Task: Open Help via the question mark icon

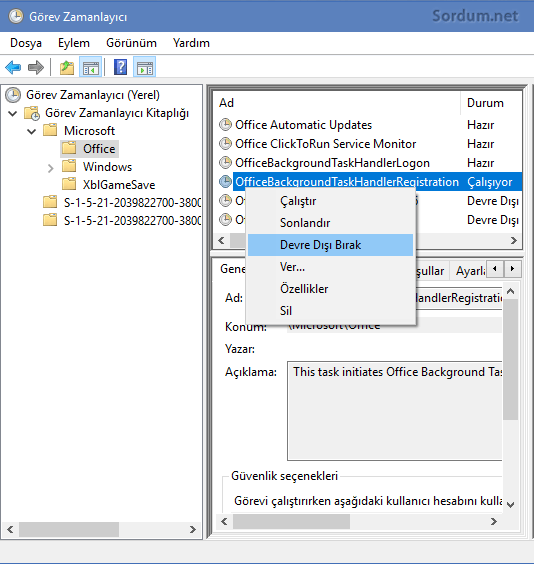Action: (120, 67)
